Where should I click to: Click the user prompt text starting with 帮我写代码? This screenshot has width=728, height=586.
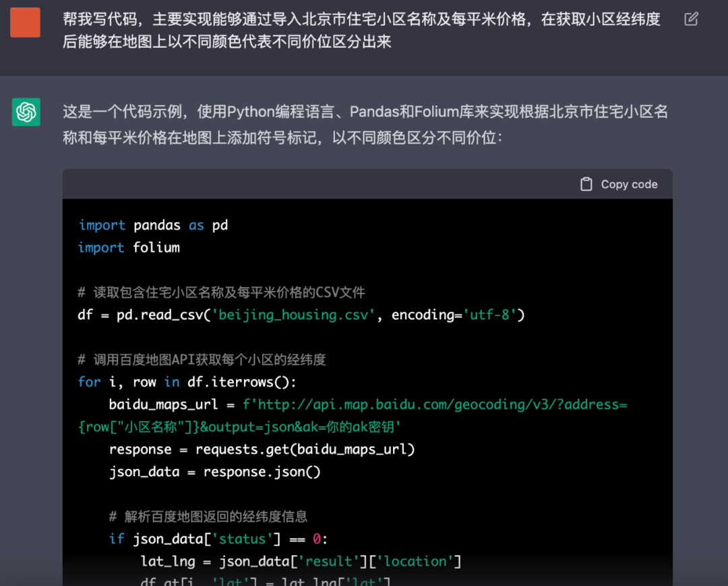click(x=361, y=30)
